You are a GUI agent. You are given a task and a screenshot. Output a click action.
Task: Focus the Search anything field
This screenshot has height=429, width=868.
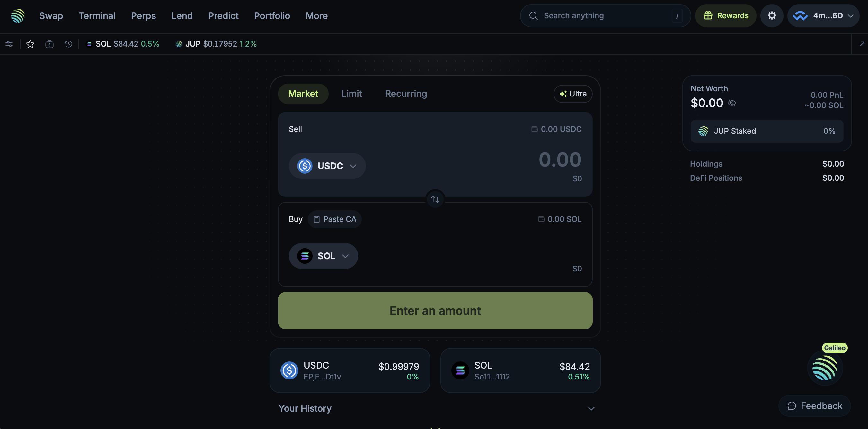tap(606, 15)
